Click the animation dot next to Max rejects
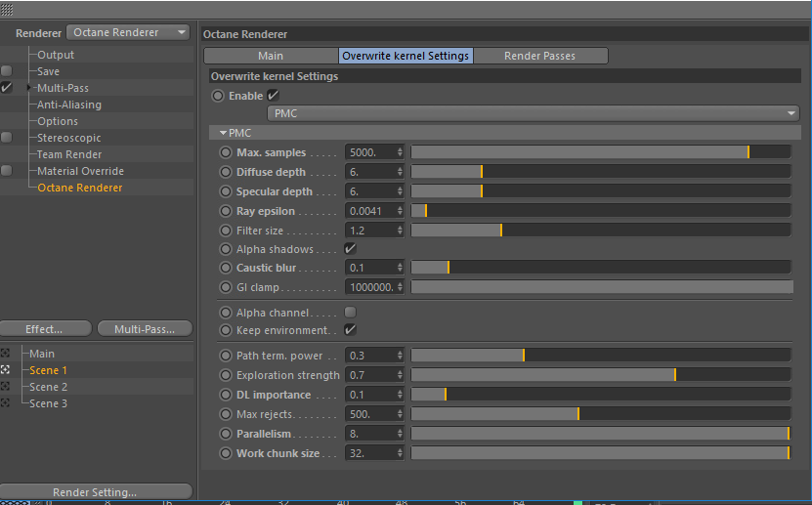 pyautogui.click(x=226, y=414)
